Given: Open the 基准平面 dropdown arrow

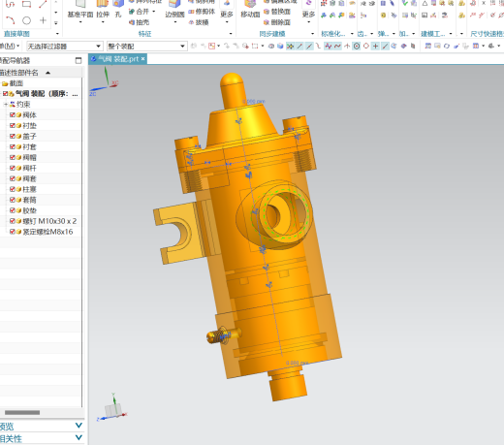Looking at the screenshot, I should pyautogui.click(x=80, y=22).
